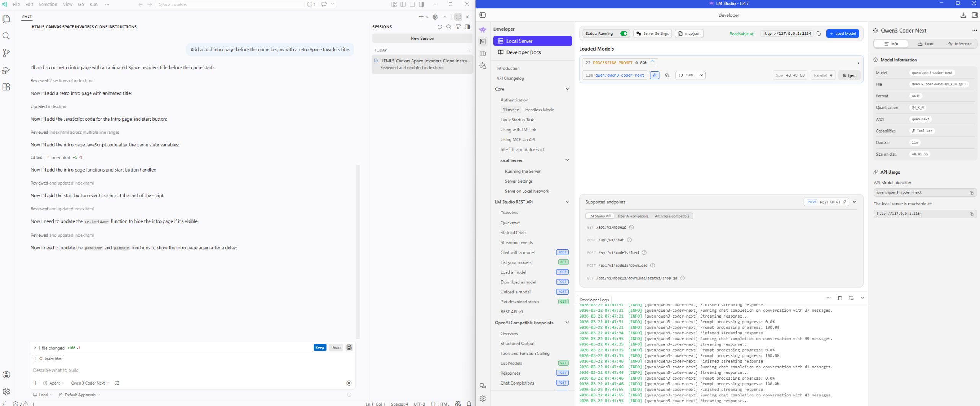Copy the API Model Identifier

(972, 193)
